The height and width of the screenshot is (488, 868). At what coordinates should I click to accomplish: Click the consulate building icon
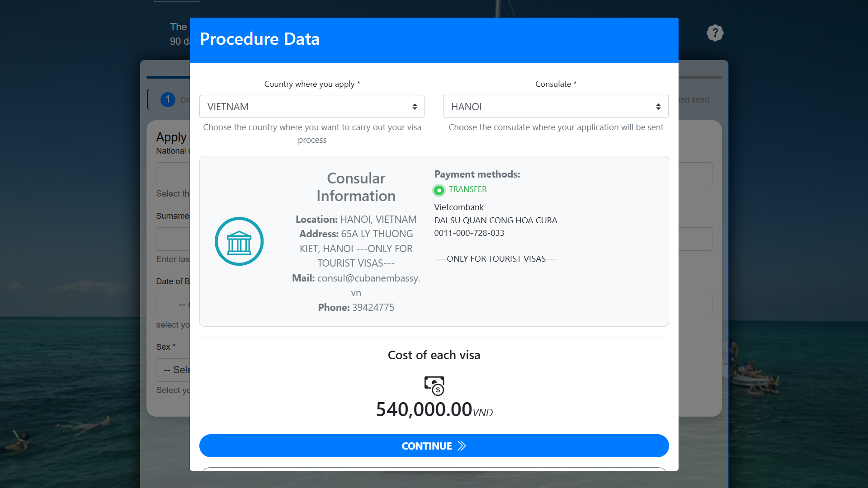click(x=239, y=241)
